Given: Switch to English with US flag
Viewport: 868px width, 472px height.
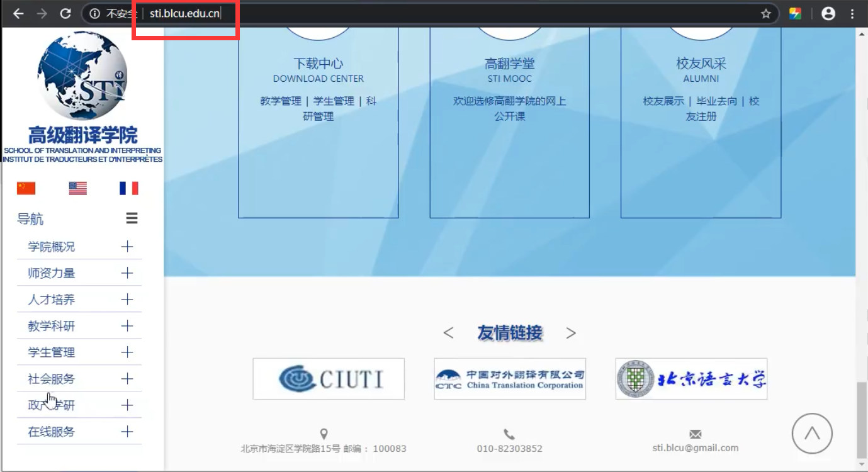Looking at the screenshot, I should [x=77, y=188].
